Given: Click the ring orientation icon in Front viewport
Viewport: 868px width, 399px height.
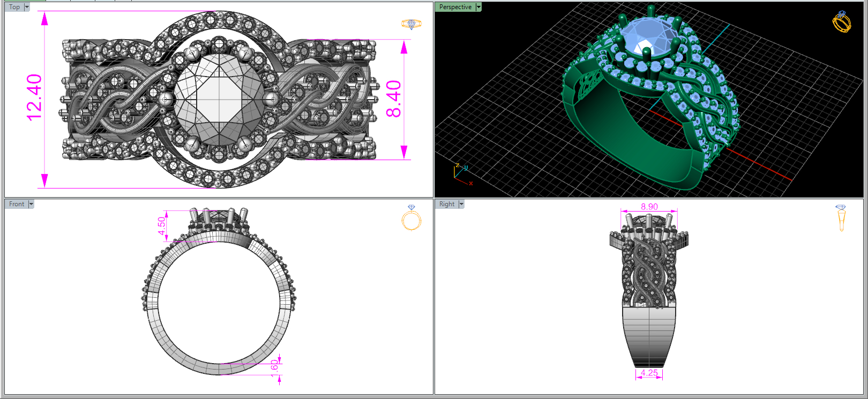Looking at the screenshot, I should point(411,217).
